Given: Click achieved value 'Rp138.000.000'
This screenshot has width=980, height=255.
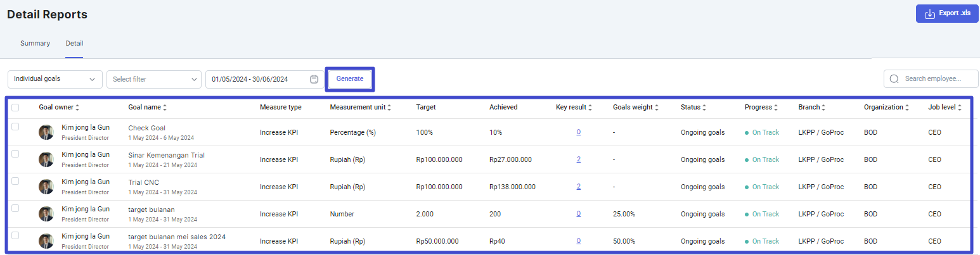Looking at the screenshot, I should tap(512, 187).
